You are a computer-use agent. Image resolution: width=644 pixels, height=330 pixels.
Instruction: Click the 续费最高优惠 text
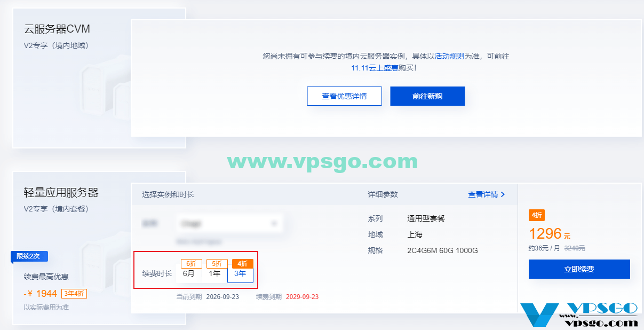pyautogui.click(x=46, y=277)
